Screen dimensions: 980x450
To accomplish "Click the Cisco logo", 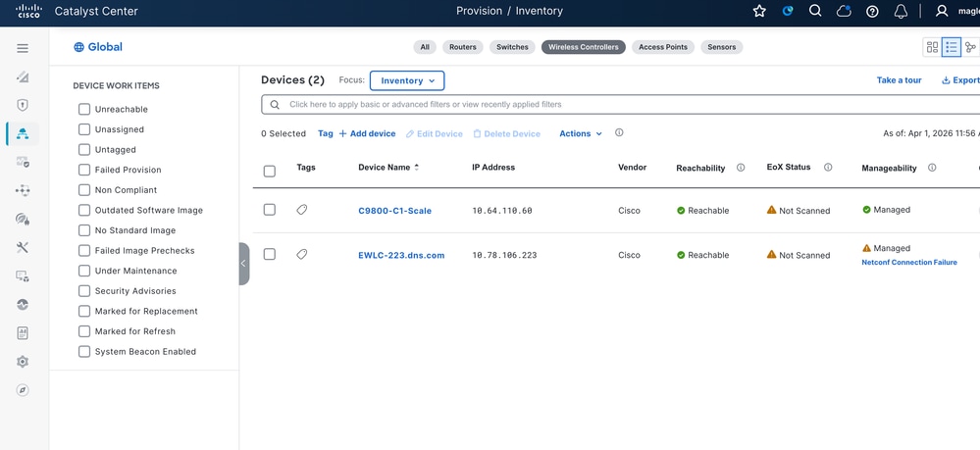I will pos(28,11).
